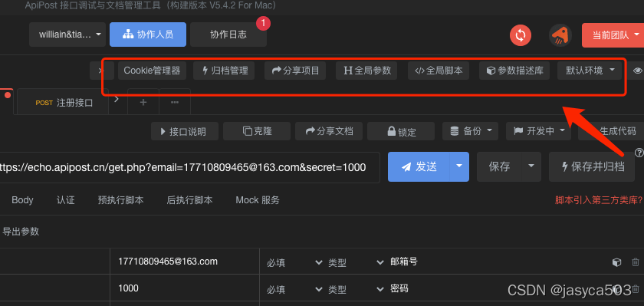Open the 发送 button dropdown arrow
The width and height of the screenshot is (644, 306).
pyautogui.click(x=459, y=166)
